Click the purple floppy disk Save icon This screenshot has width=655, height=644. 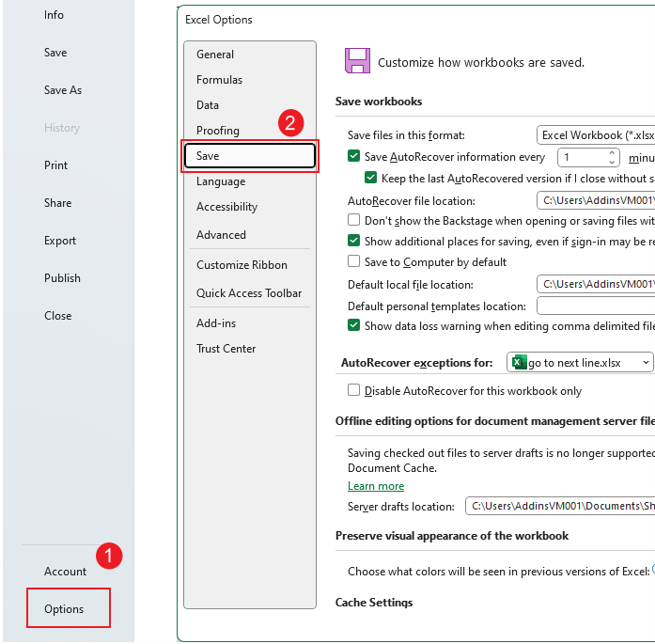(x=357, y=61)
